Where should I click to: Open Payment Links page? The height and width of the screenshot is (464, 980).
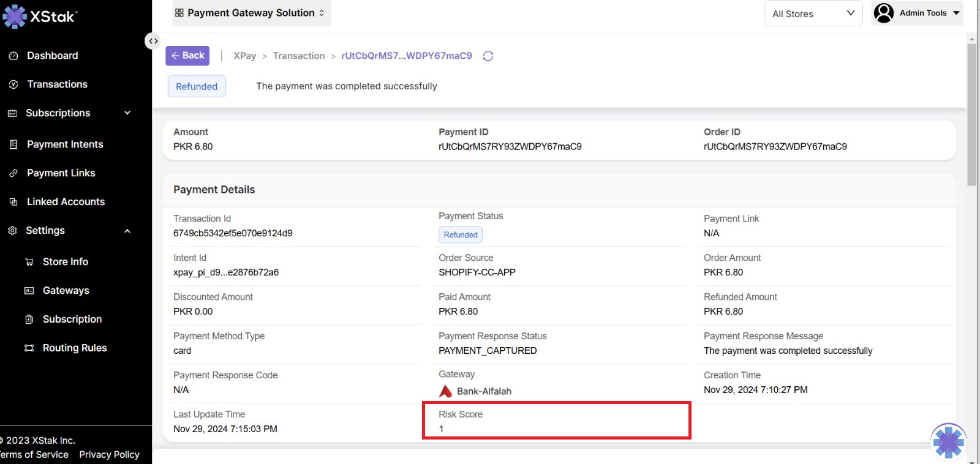tap(61, 173)
